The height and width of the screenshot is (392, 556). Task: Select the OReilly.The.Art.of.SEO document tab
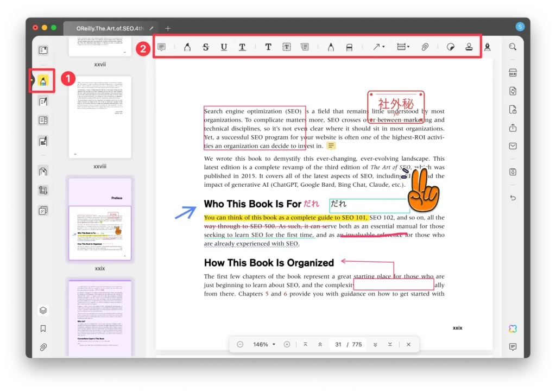coord(109,28)
